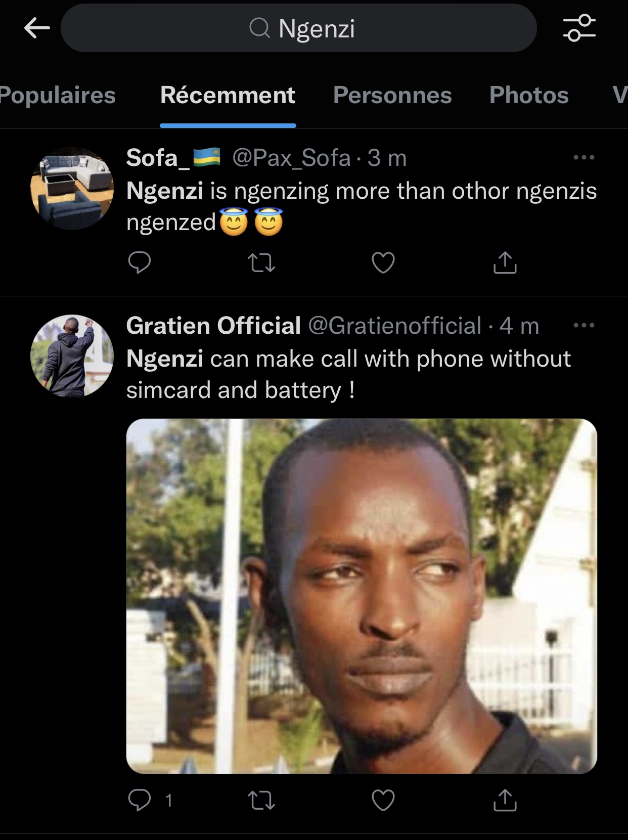The height and width of the screenshot is (840, 628).
Task: Reply to Gratien Official tweet
Action: [140, 800]
